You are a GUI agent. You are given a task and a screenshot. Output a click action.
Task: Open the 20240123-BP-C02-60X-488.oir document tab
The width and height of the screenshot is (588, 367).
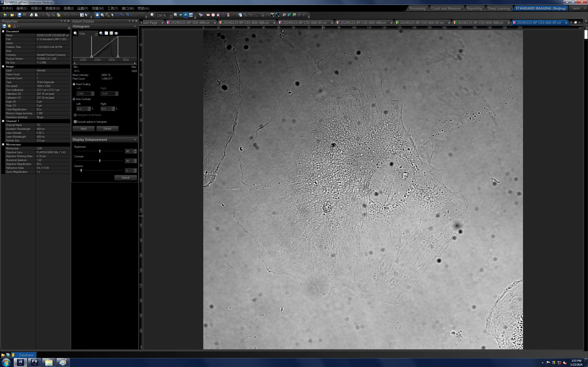pyautogui.click(x=363, y=22)
